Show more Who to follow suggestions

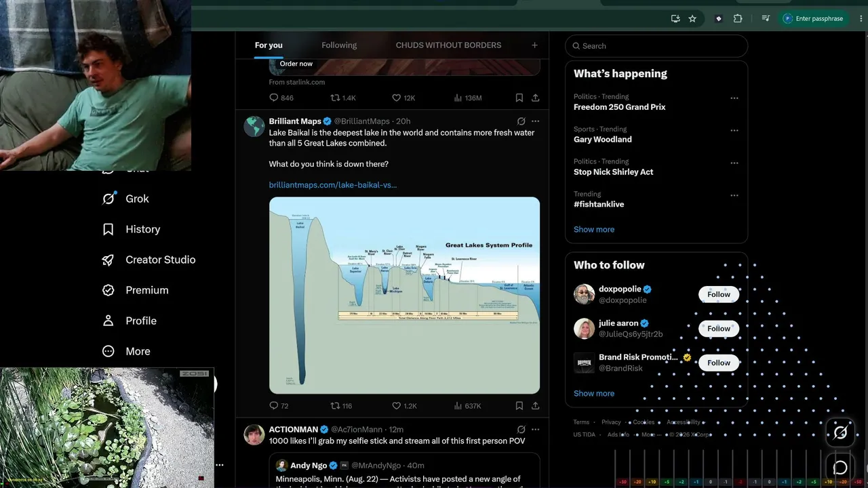pyautogui.click(x=594, y=393)
